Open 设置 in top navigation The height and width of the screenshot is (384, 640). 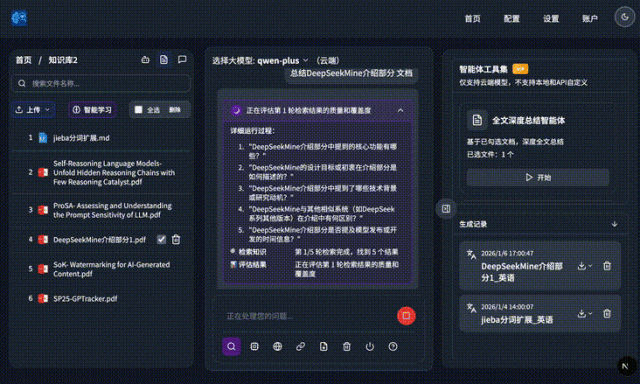pos(551,19)
